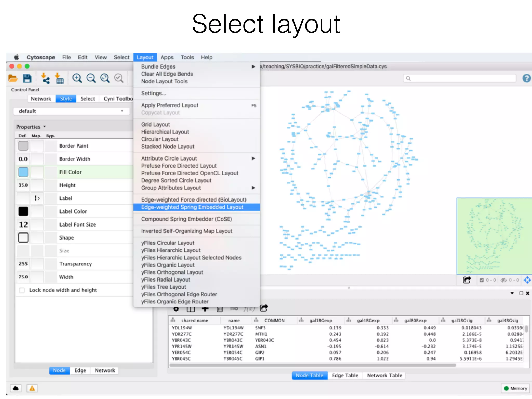Import table from file icon
The height and width of the screenshot is (399, 532).
click(x=59, y=78)
